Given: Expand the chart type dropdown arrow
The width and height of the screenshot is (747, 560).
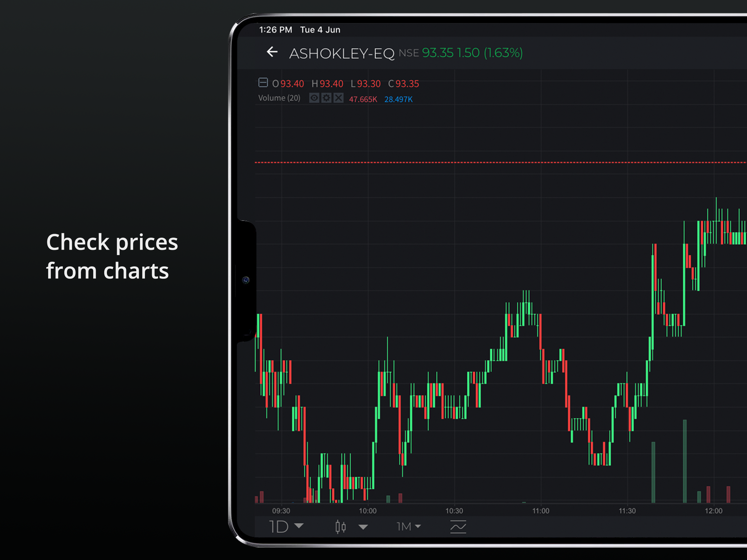Looking at the screenshot, I should click(x=363, y=527).
